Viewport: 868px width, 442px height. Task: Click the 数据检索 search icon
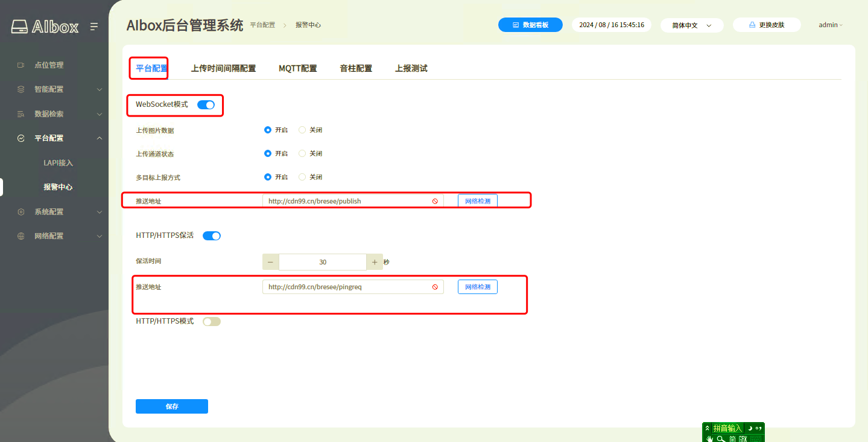[x=21, y=114]
